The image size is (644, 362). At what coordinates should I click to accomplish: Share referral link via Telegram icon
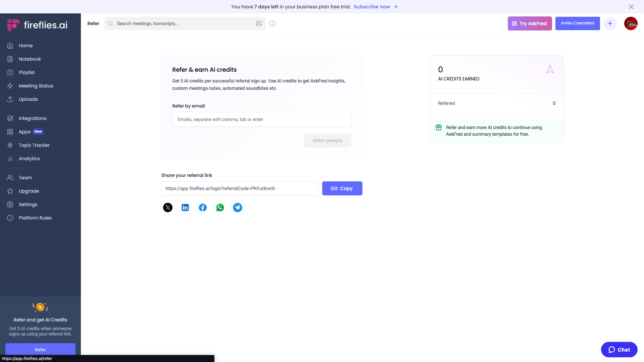[238, 207]
